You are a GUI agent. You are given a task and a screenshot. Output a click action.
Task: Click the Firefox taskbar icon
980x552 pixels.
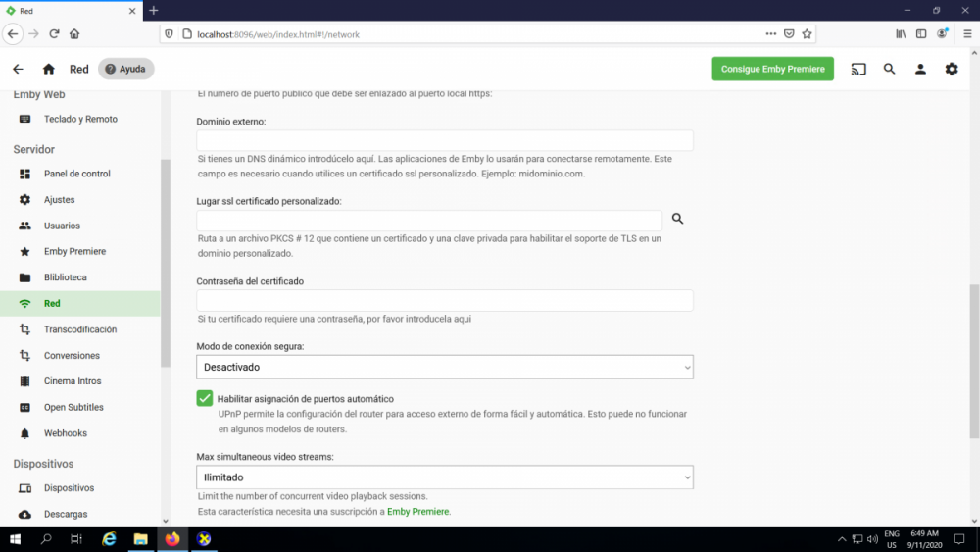pyautogui.click(x=172, y=539)
